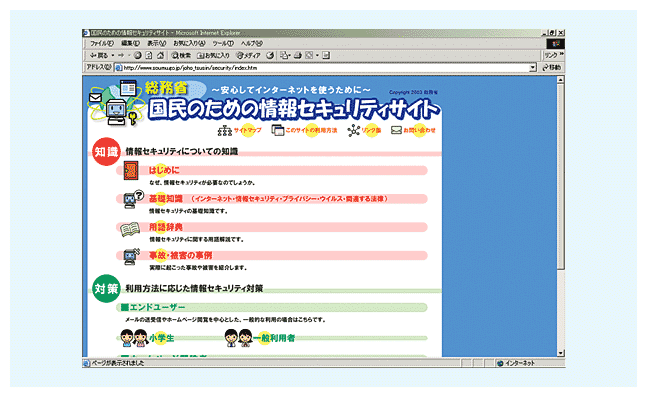Open the Edit icon dropdown arrow
Image resolution: width=647 pixels, height=397 pixels.
[317, 55]
